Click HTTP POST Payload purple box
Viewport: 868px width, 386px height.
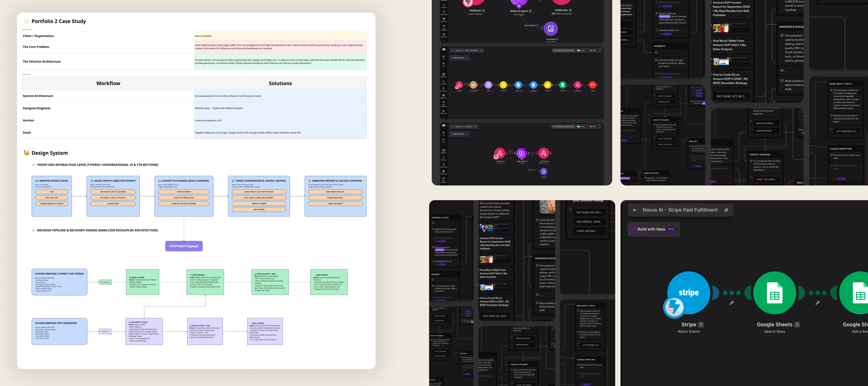point(184,246)
